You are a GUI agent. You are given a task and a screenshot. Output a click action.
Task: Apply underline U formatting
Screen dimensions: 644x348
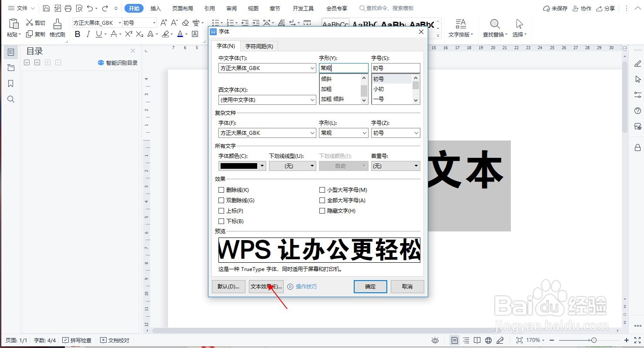[99, 34]
